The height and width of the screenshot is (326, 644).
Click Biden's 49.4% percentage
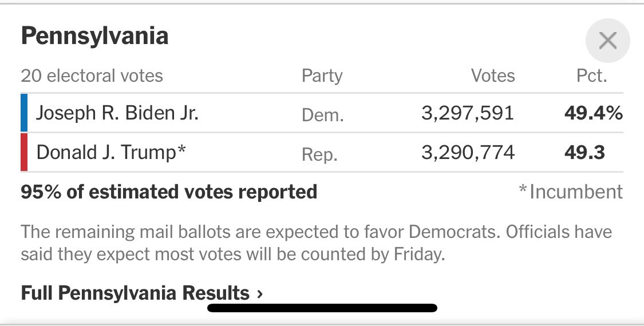click(x=594, y=113)
